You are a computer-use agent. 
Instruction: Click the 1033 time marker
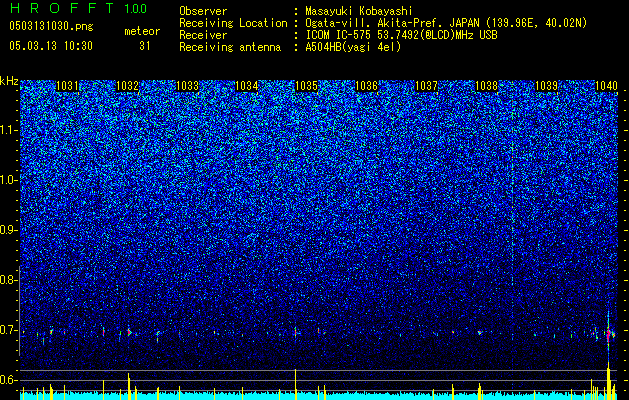tap(187, 86)
